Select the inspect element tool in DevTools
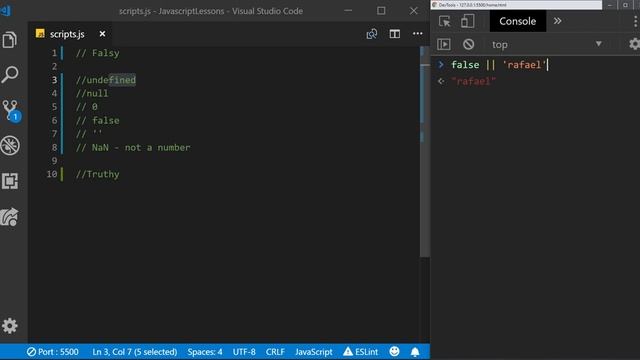The width and height of the screenshot is (640, 360). point(444,21)
